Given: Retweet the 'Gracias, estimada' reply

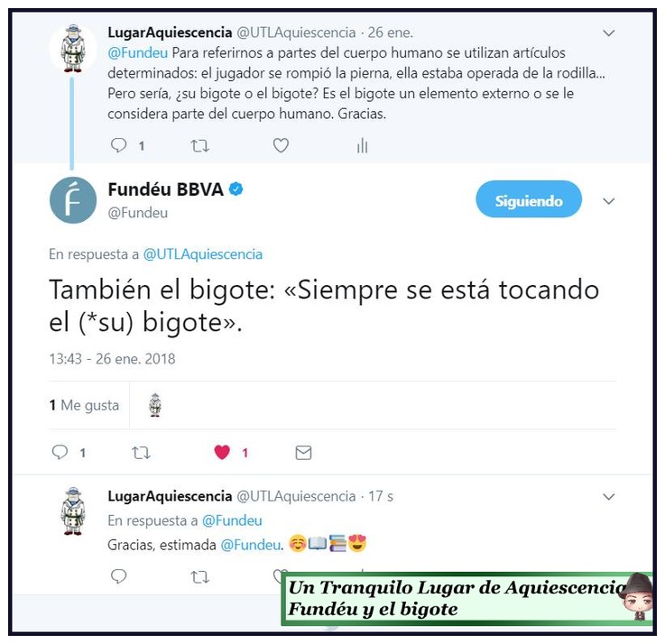Looking at the screenshot, I should coord(199,577).
